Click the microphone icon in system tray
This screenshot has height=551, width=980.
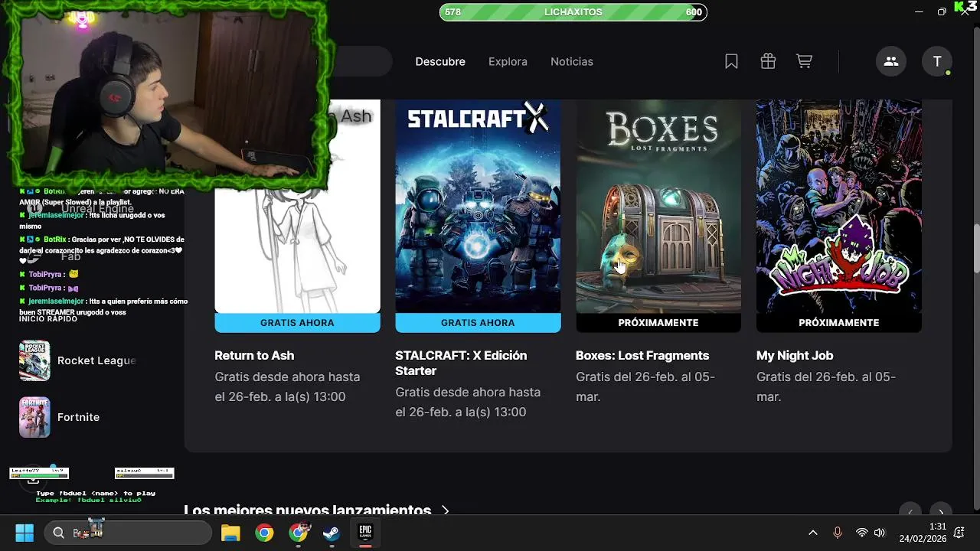pos(837,533)
